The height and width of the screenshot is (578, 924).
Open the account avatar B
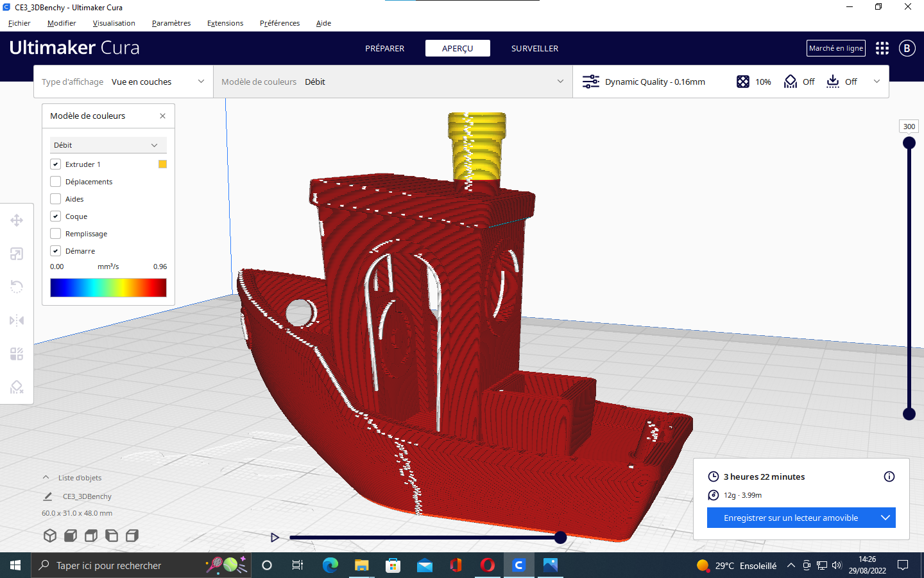(x=907, y=48)
